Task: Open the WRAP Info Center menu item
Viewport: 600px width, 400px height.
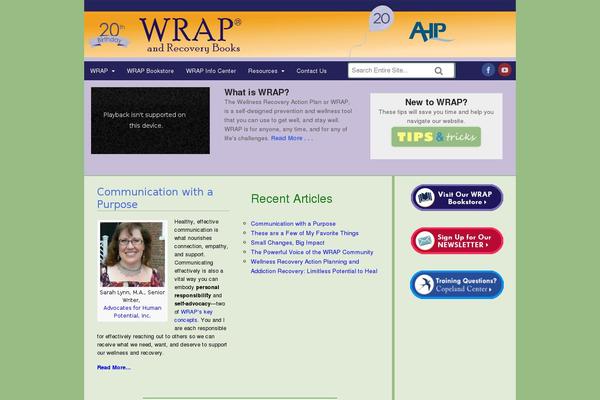Action: tap(211, 71)
